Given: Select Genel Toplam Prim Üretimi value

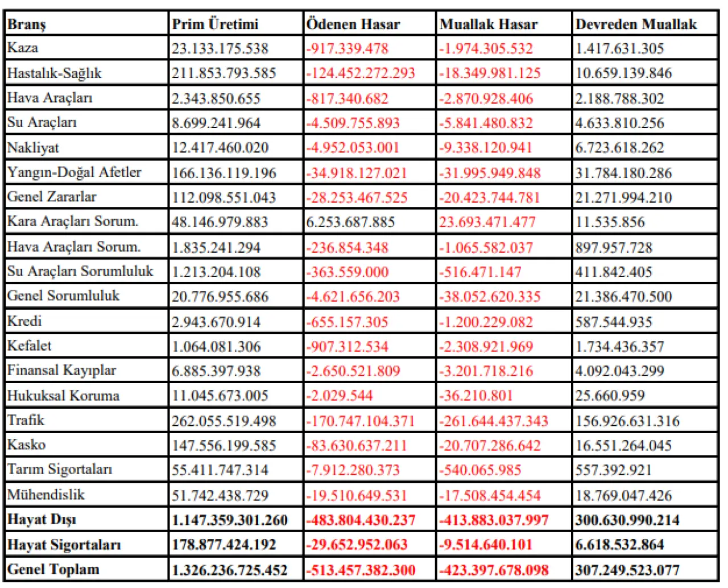Looking at the screenshot, I should pos(230,570).
